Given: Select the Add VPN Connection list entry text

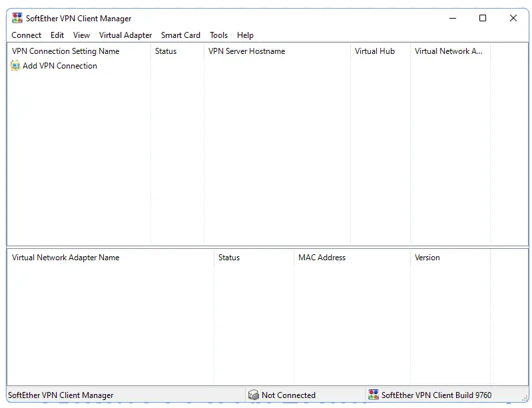Looking at the screenshot, I should [x=60, y=66].
